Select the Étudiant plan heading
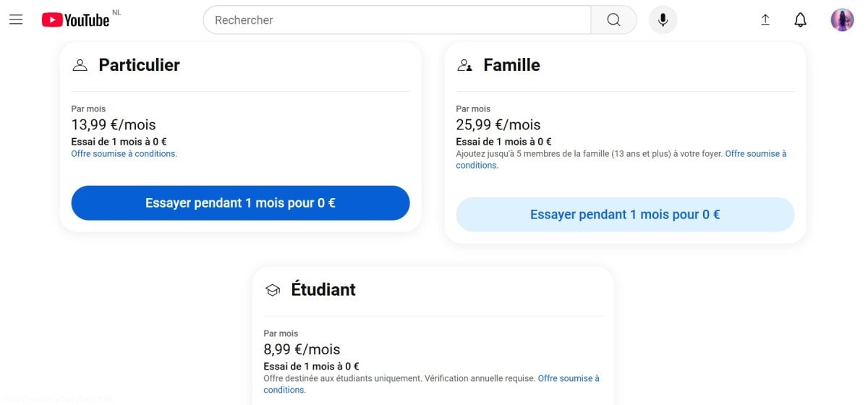This screenshot has height=405, width=868. [x=323, y=289]
